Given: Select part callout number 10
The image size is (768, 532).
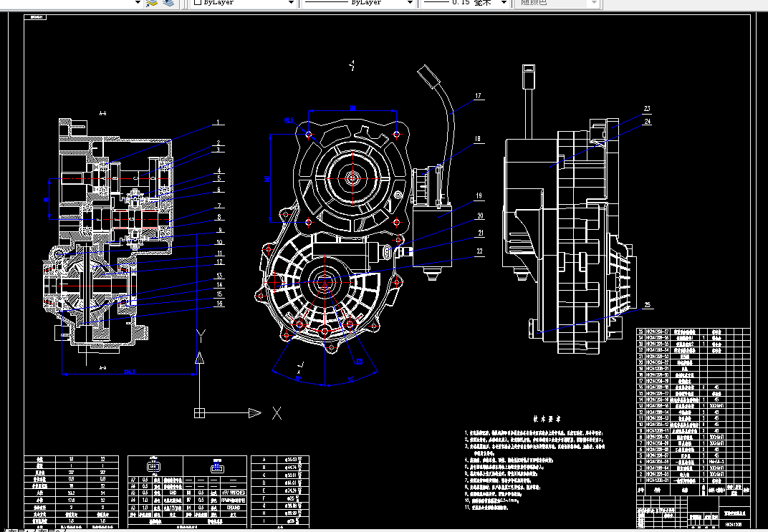Looking at the screenshot, I should tap(220, 242).
